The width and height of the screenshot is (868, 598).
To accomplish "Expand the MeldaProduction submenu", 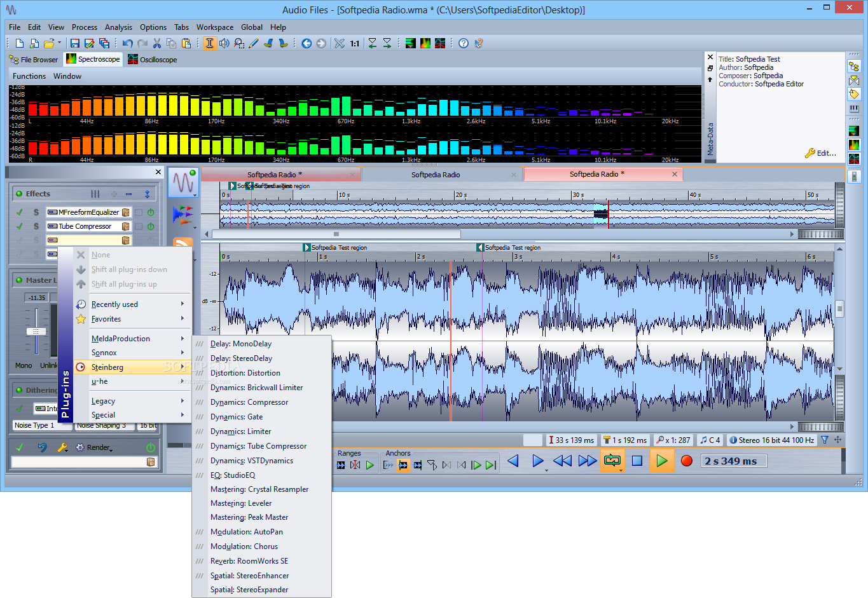I will click(x=133, y=339).
